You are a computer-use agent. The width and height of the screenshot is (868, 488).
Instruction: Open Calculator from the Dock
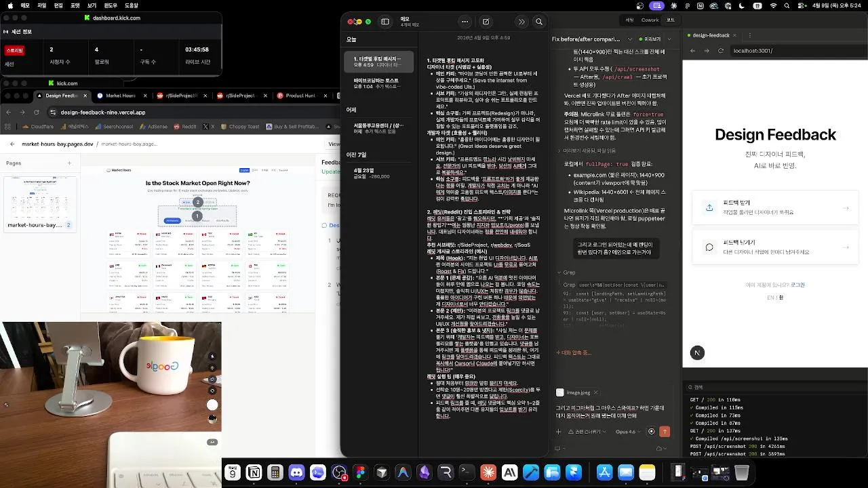pos(275,472)
